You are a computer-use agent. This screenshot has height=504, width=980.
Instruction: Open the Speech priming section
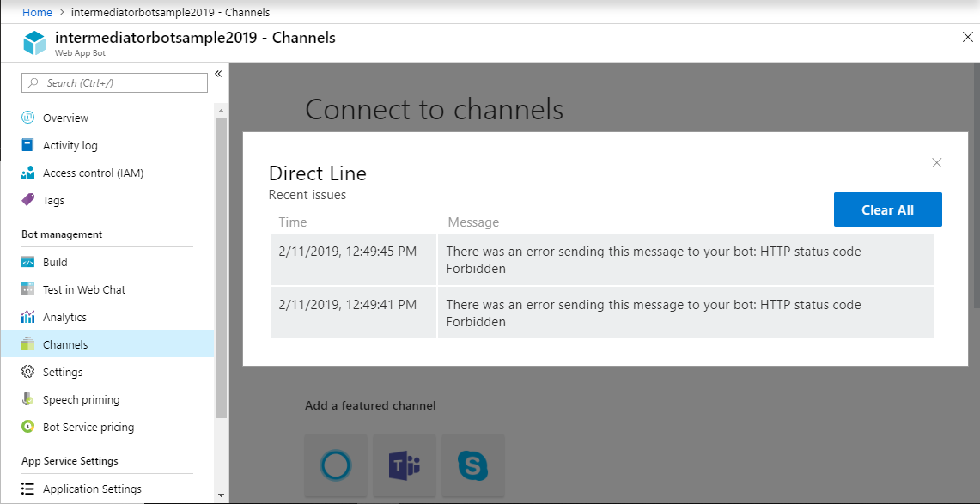85,399
